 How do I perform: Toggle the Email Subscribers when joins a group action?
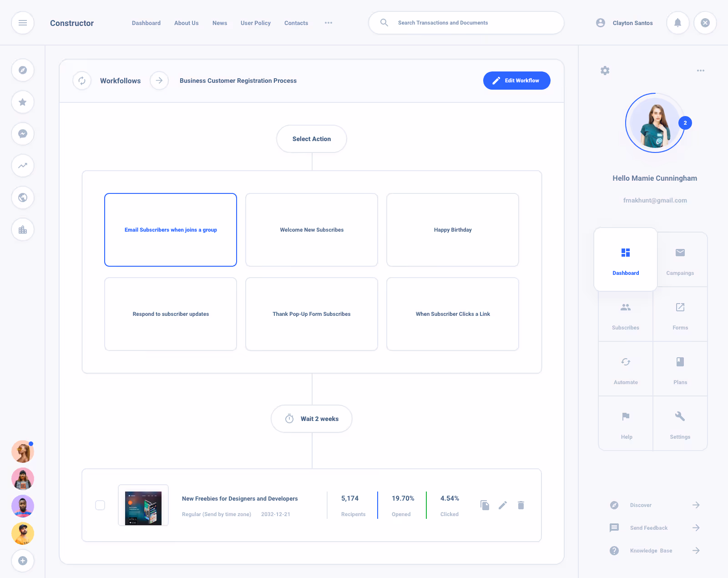click(171, 230)
